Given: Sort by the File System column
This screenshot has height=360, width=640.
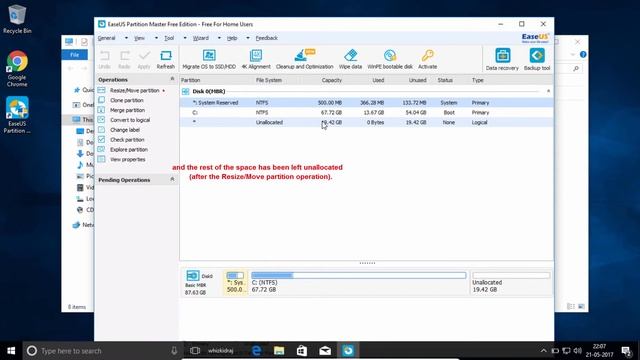Looking at the screenshot, I should tap(269, 80).
